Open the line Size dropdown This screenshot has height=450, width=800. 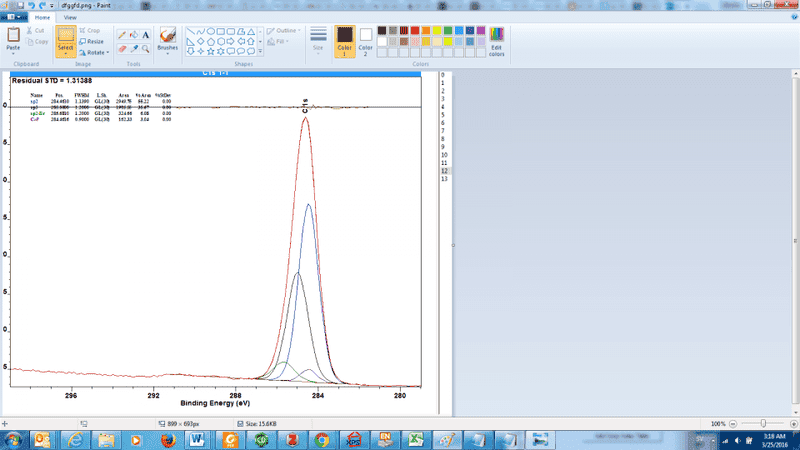[x=318, y=41]
